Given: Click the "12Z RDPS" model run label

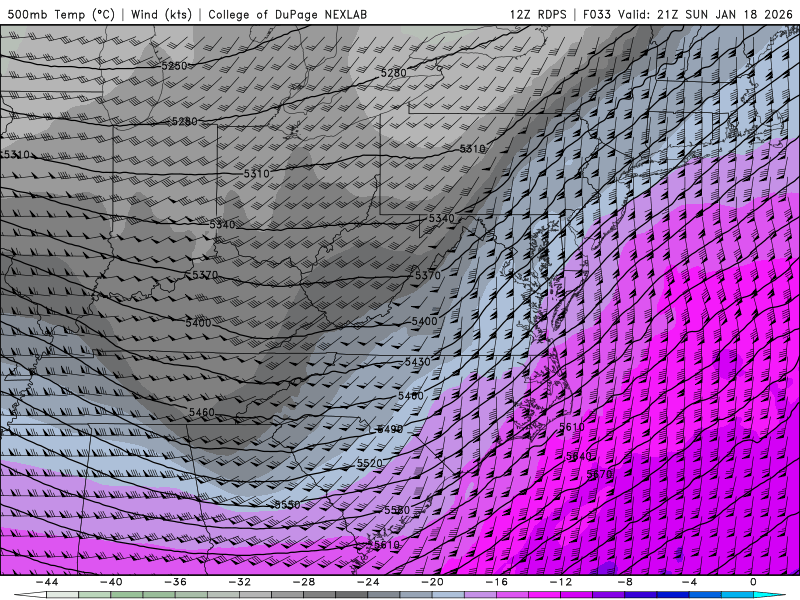Looking at the screenshot, I should [538, 14].
